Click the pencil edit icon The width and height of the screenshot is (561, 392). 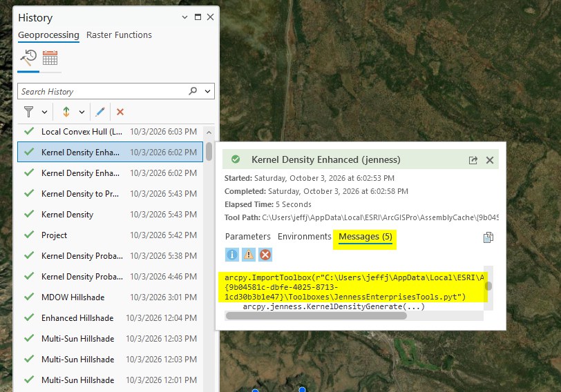(x=100, y=112)
